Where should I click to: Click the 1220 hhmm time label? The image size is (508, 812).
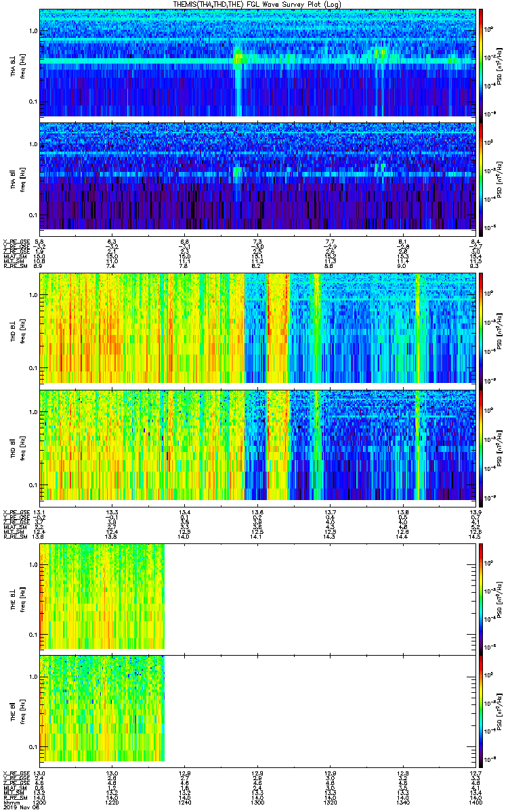(x=112, y=801)
